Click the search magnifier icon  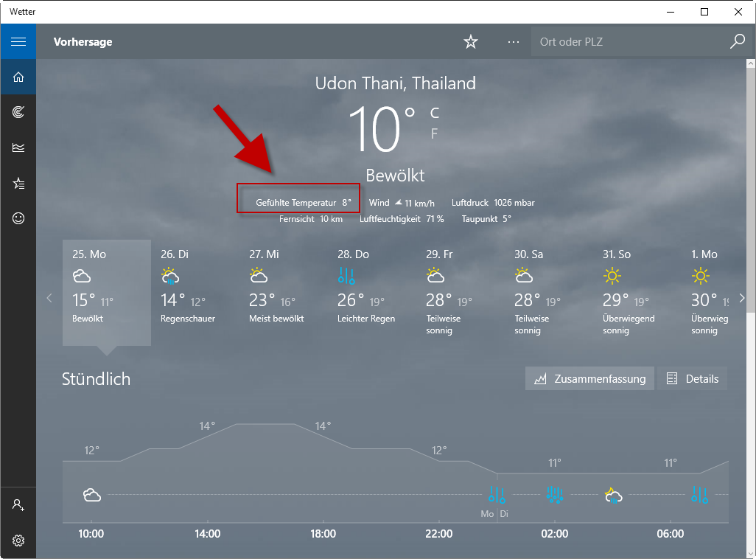pyautogui.click(x=737, y=42)
